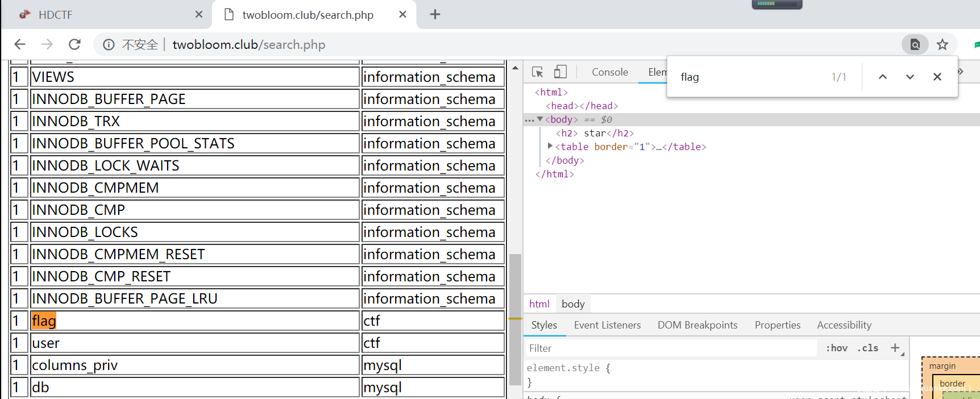980x399 pixels.
Task: Close the find bar
Action: 937,77
